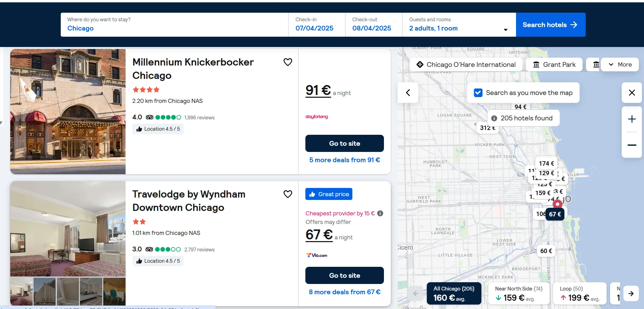
Task: Expand the More dropdown on the map
Action: point(620,64)
